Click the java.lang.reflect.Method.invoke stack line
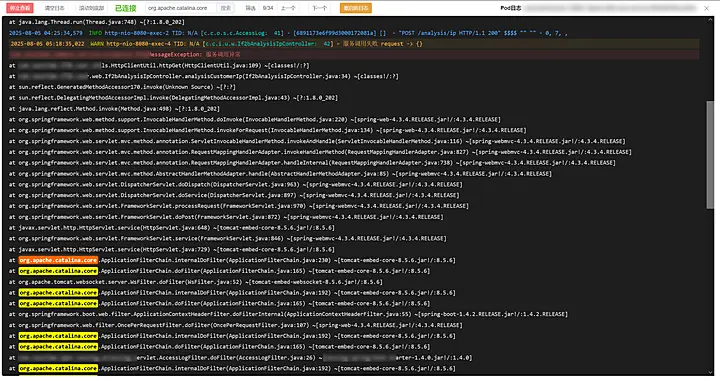Image resolution: width=720 pixels, height=381 pixels. 114,109
